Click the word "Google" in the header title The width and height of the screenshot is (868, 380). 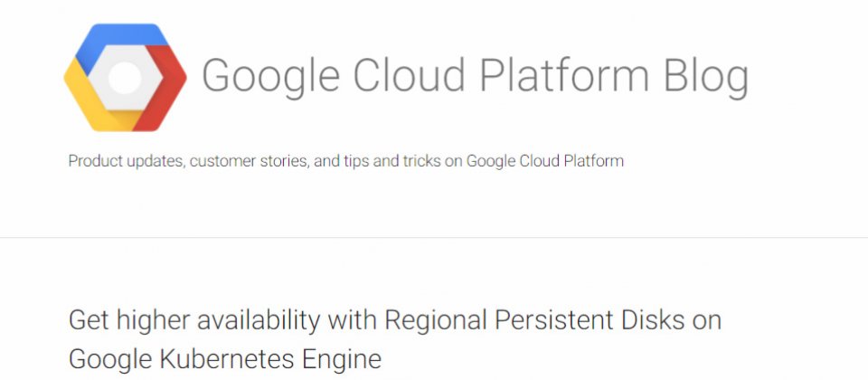tap(270, 76)
